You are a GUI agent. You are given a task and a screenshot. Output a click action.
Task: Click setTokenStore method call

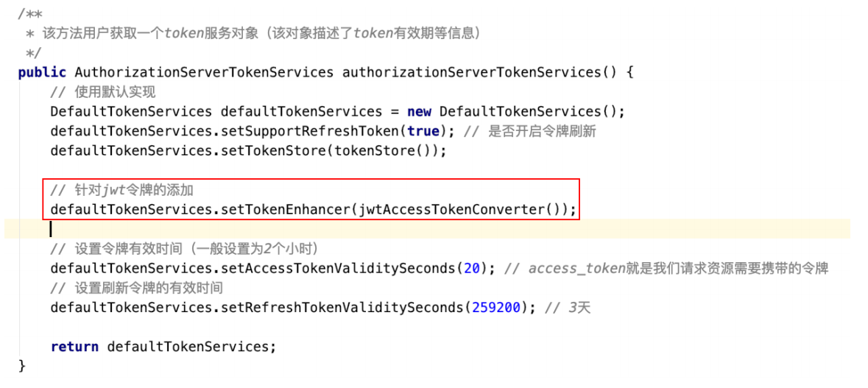tap(273, 150)
